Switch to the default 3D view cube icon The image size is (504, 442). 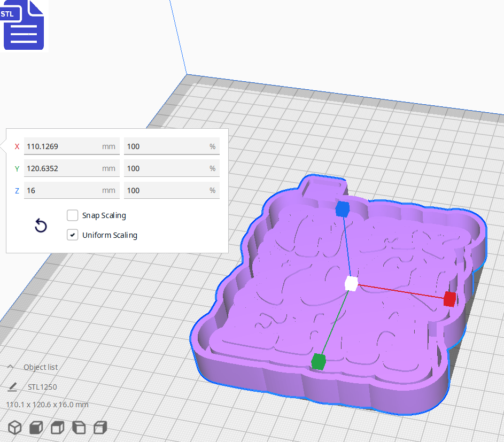[x=14, y=428]
